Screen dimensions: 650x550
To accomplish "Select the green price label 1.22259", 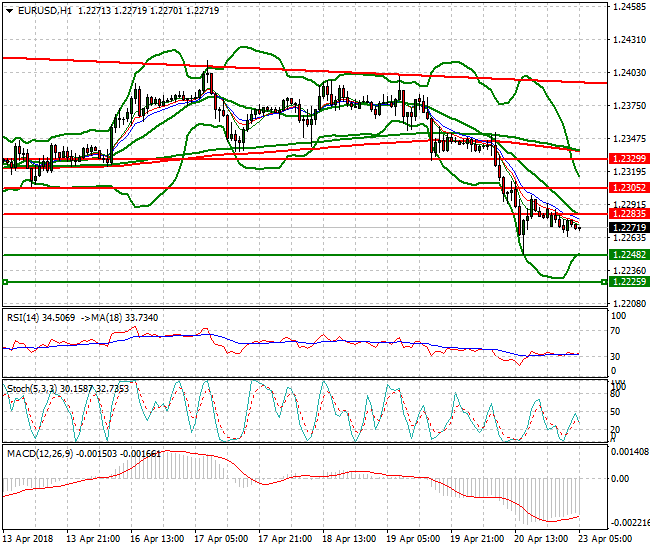I will click(x=629, y=282).
